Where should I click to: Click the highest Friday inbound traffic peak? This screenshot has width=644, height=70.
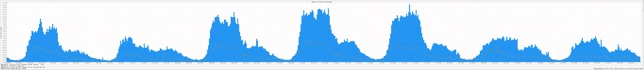pos(409,5)
